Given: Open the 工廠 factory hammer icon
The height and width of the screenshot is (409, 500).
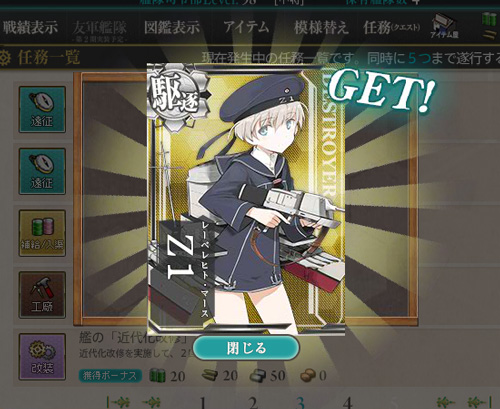Looking at the screenshot, I should tap(42, 295).
